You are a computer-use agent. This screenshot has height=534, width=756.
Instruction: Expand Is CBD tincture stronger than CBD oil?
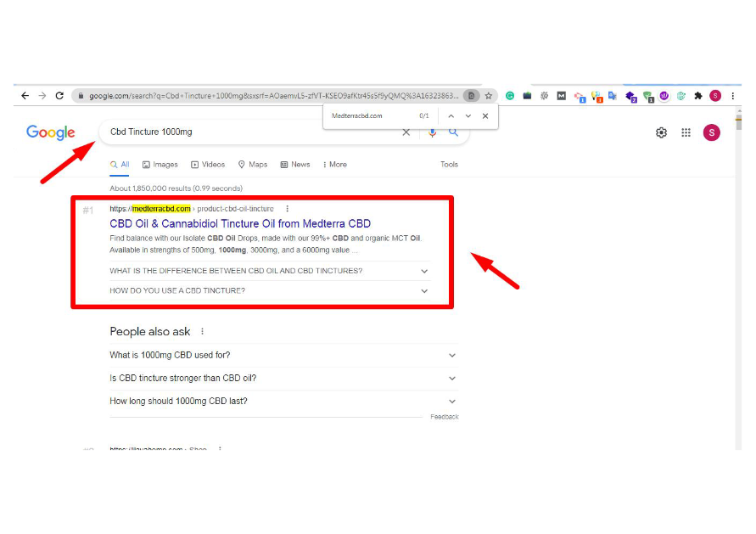click(283, 378)
